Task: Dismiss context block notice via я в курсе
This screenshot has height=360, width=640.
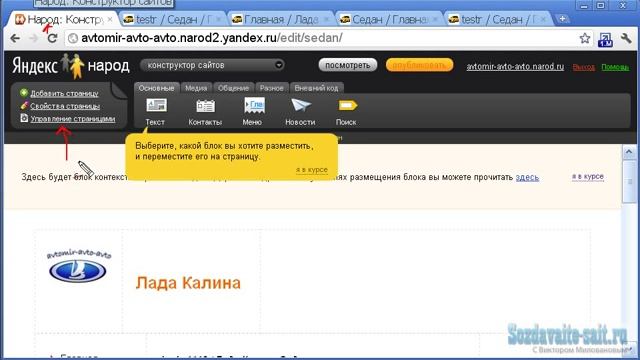Action: click(587, 177)
